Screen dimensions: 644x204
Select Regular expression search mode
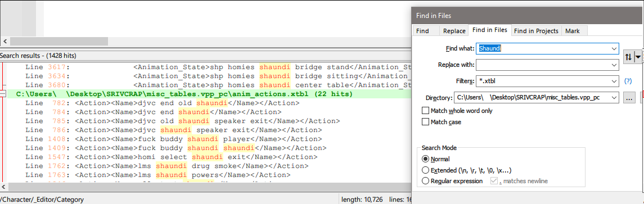click(426, 181)
